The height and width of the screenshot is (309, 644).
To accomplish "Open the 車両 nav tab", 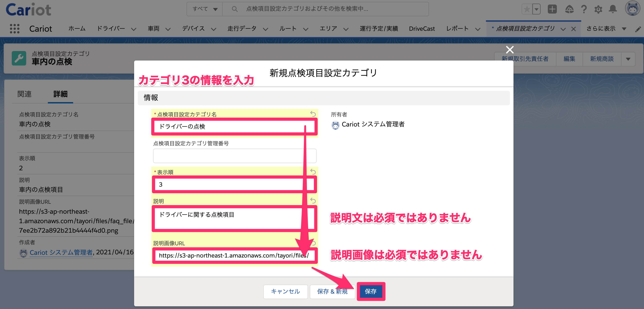I will 154,29.
